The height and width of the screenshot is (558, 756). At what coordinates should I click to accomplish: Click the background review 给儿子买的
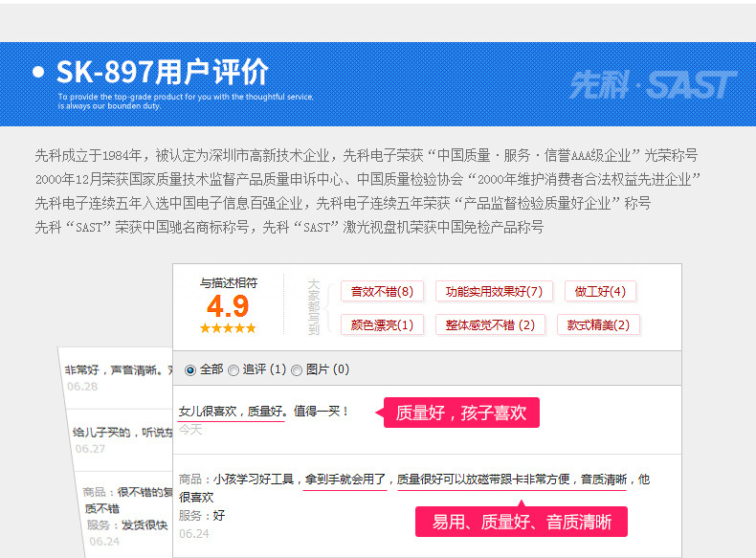(x=122, y=433)
